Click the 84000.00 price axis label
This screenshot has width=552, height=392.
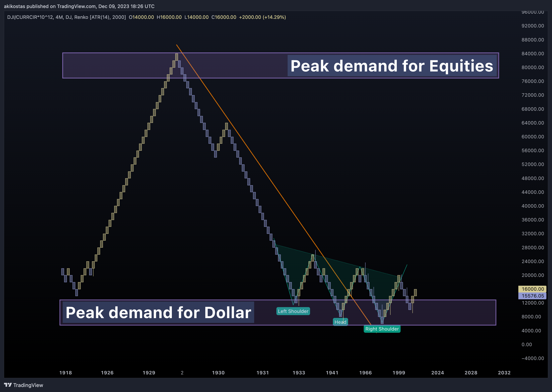(x=533, y=54)
